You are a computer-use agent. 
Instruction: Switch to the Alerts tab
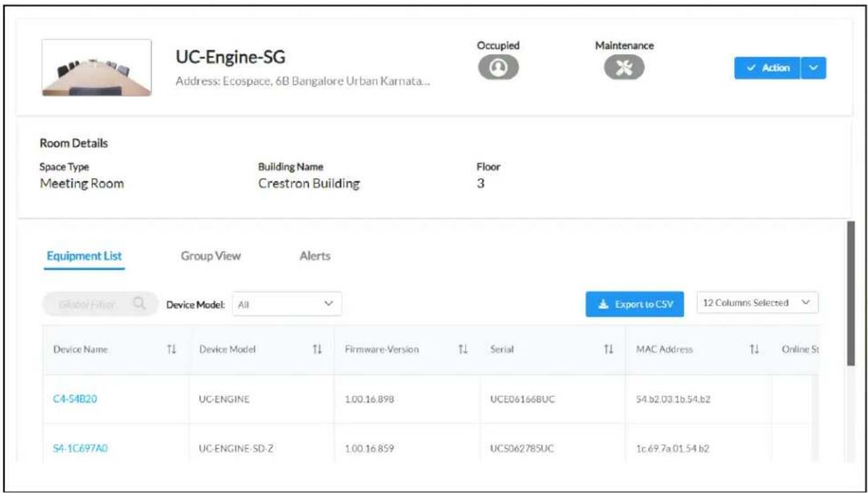point(314,256)
